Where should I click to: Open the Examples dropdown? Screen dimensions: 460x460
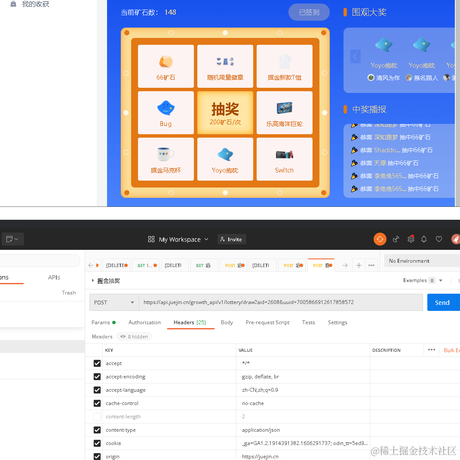[x=422, y=280]
